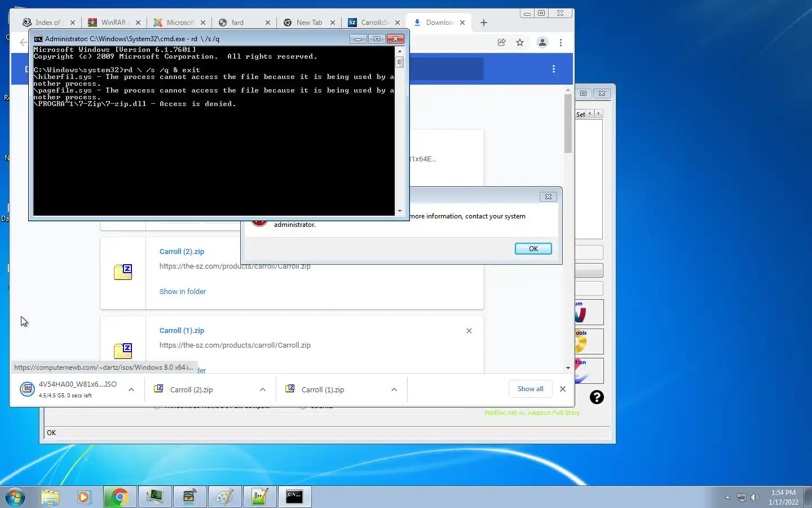Click Chrome's back arrow button
The image size is (812, 508).
[x=23, y=42]
